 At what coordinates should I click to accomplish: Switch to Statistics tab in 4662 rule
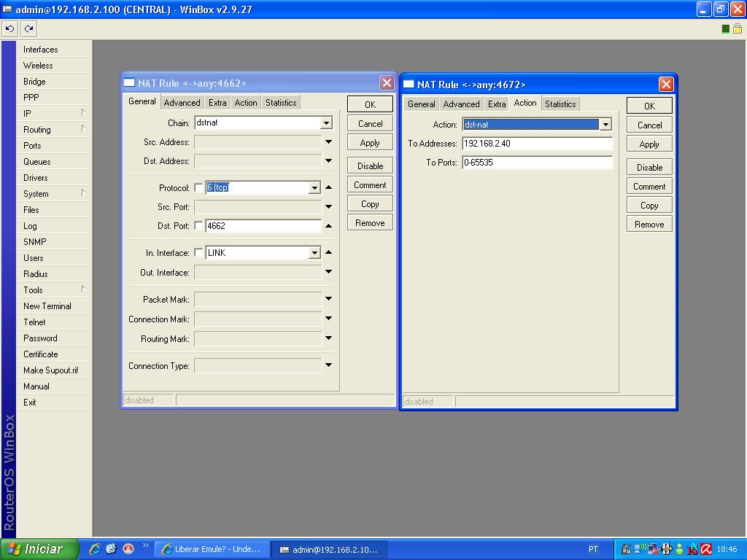pos(281,102)
